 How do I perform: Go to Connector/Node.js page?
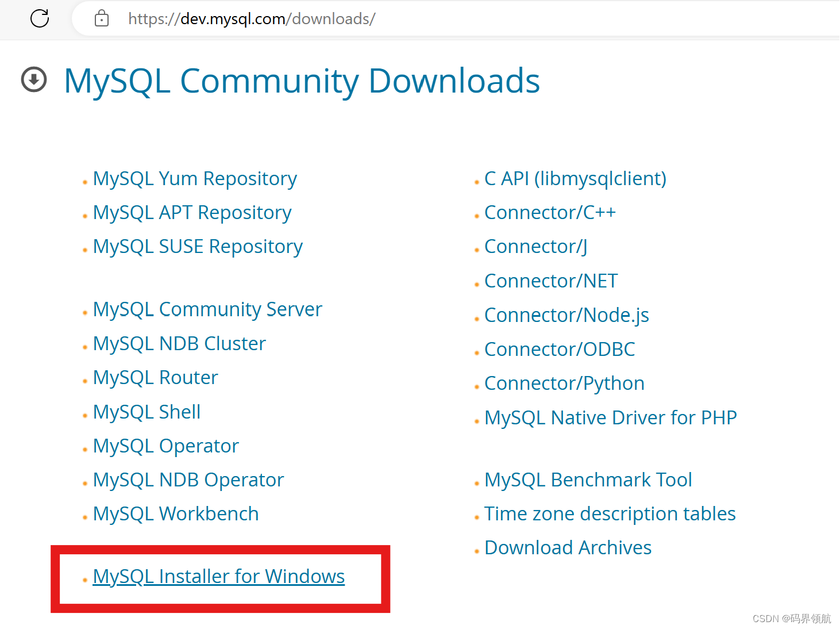coord(567,315)
